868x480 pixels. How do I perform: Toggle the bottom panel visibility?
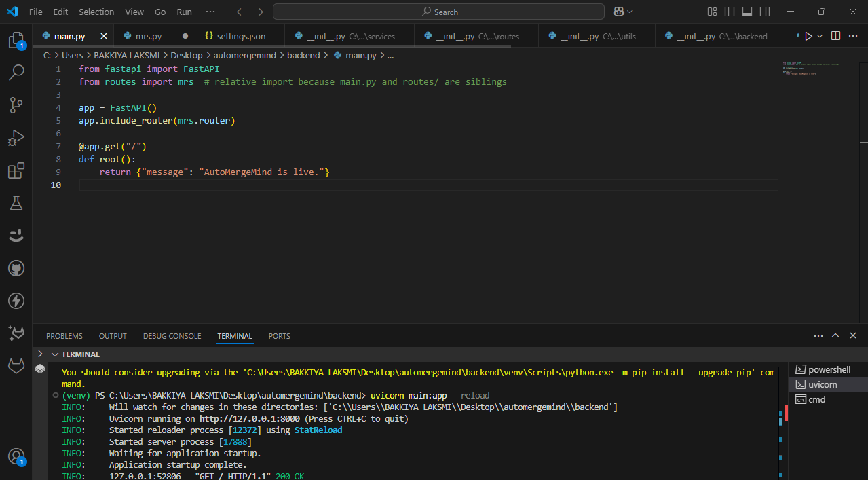(747, 12)
